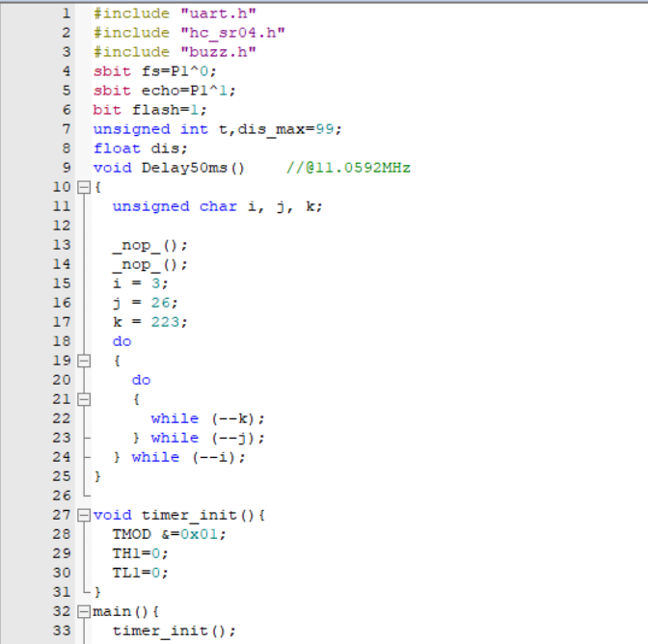
Task: Click TL1=0 statement
Action: pyautogui.click(x=140, y=573)
